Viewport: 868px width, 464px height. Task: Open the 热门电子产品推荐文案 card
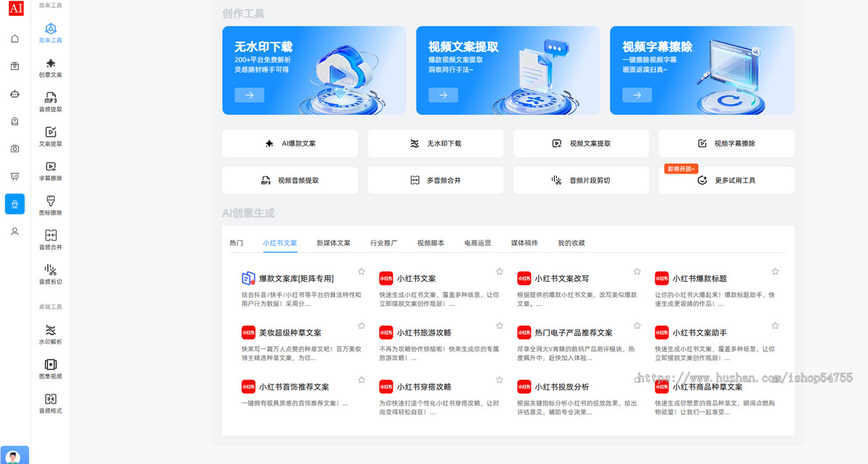coord(577,343)
